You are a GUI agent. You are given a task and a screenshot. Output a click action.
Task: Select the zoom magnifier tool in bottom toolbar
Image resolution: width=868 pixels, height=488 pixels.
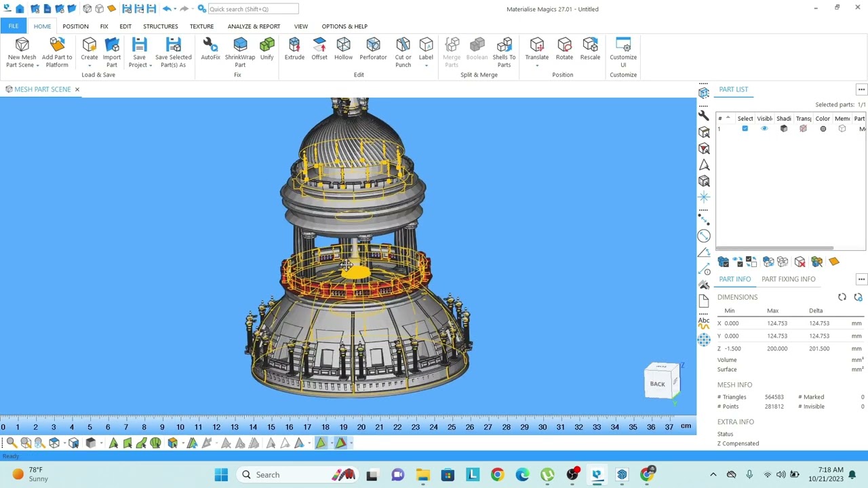[x=12, y=443]
